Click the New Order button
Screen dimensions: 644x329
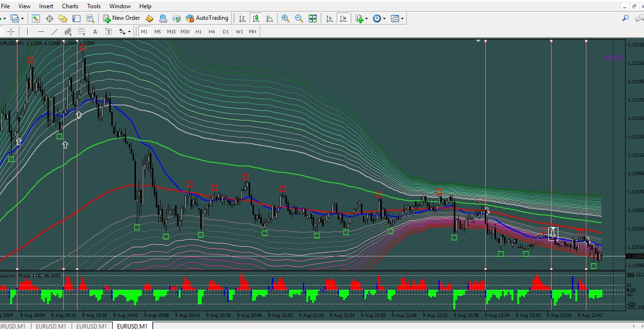tap(121, 18)
